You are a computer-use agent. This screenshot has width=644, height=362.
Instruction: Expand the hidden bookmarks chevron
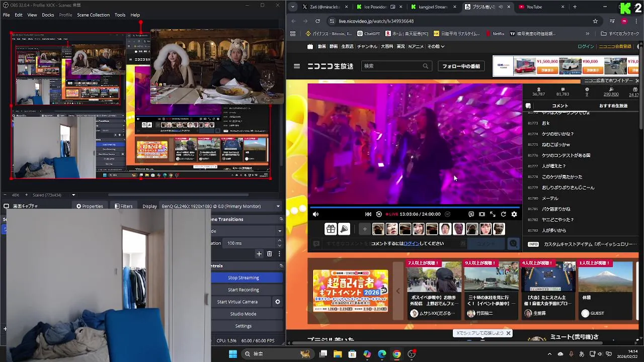pyautogui.click(x=587, y=34)
